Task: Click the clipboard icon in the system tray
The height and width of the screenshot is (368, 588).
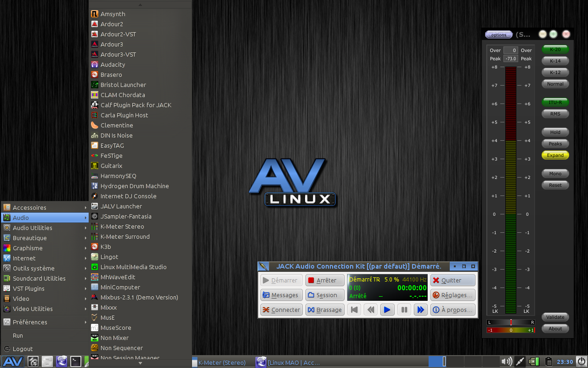Action: (548, 362)
